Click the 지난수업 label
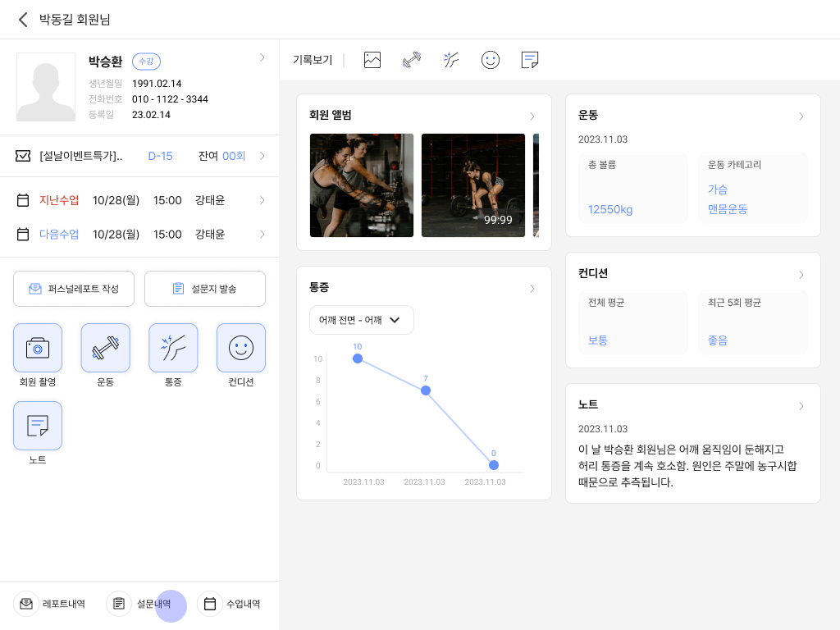The width and height of the screenshot is (840, 630). pyautogui.click(x=59, y=200)
